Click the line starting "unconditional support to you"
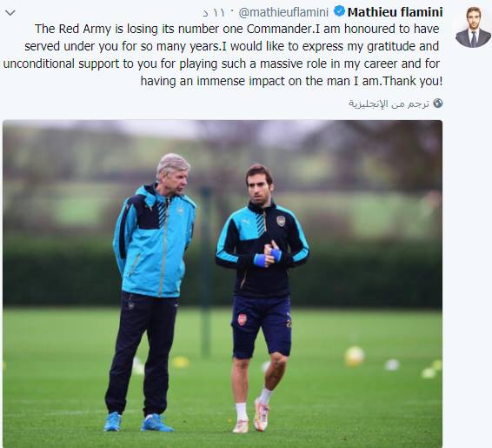 222,64
